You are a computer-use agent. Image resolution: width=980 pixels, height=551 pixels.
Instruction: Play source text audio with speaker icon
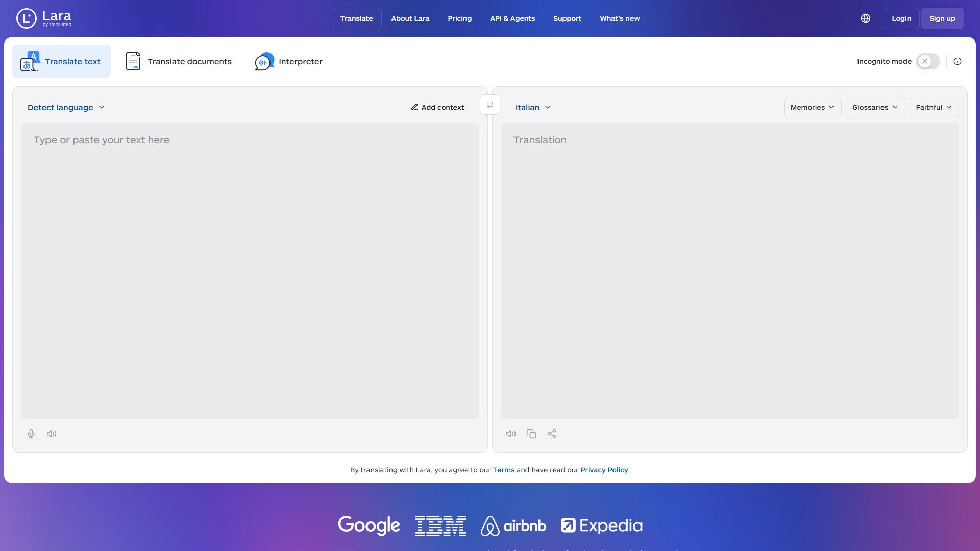[52, 434]
